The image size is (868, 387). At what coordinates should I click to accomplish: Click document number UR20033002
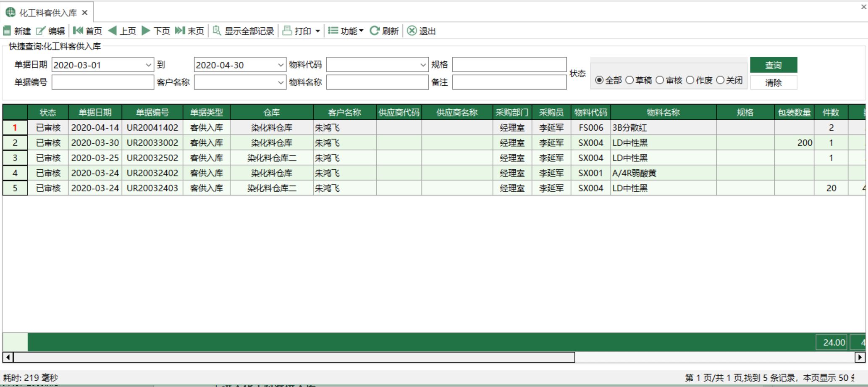click(x=152, y=143)
